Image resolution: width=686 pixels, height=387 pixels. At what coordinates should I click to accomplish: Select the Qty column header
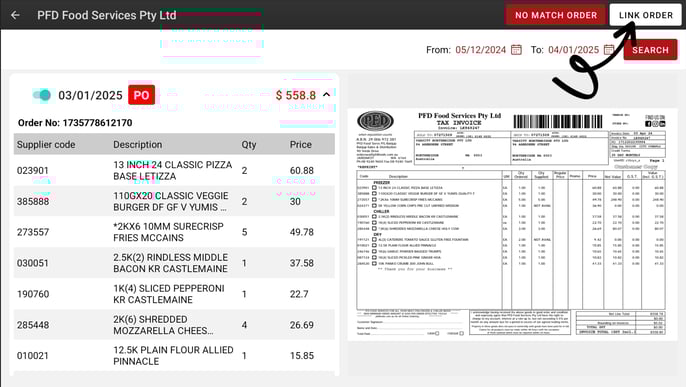(248, 144)
